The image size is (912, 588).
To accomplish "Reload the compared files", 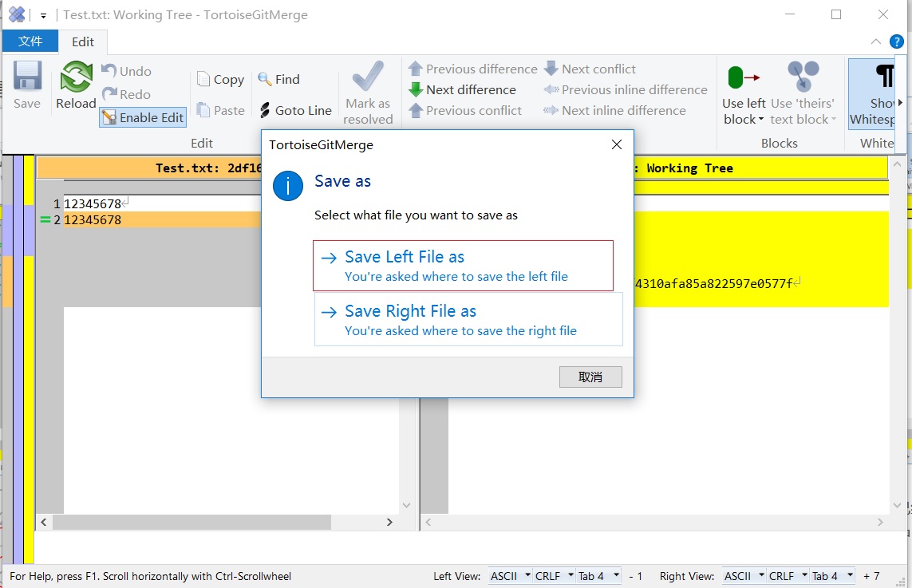I will [x=76, y=85].
